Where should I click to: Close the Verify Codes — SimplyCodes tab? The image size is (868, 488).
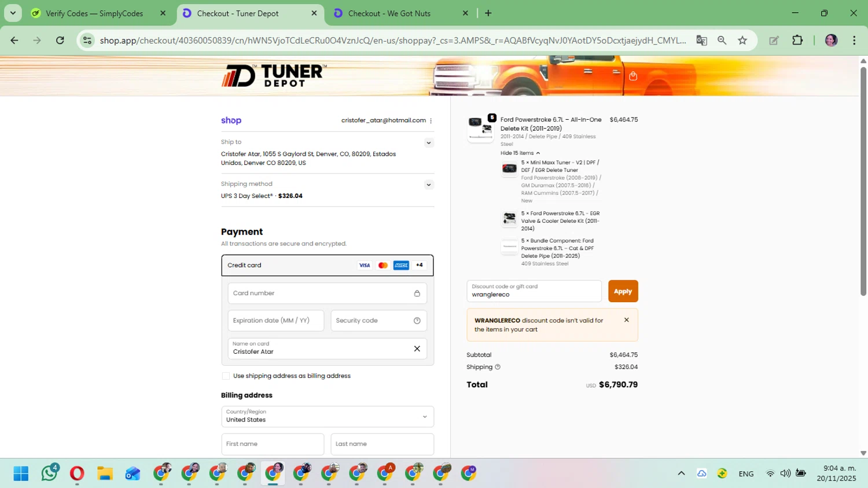coord(163,13)
